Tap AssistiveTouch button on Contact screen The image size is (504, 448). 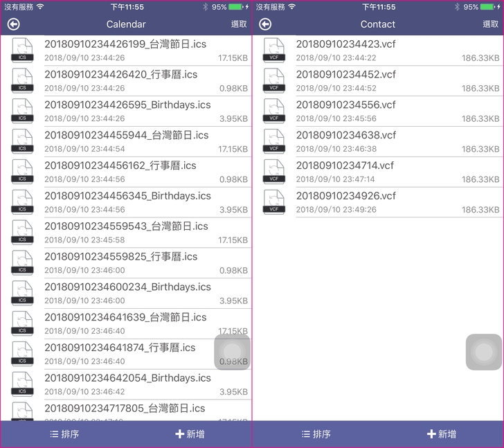point(484,352)
